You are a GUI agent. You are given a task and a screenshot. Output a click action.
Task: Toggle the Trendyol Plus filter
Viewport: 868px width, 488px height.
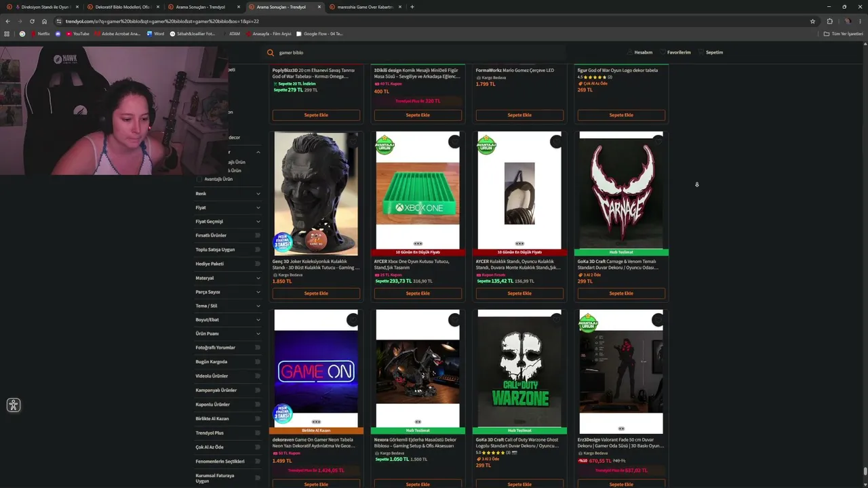pos(258,433)
